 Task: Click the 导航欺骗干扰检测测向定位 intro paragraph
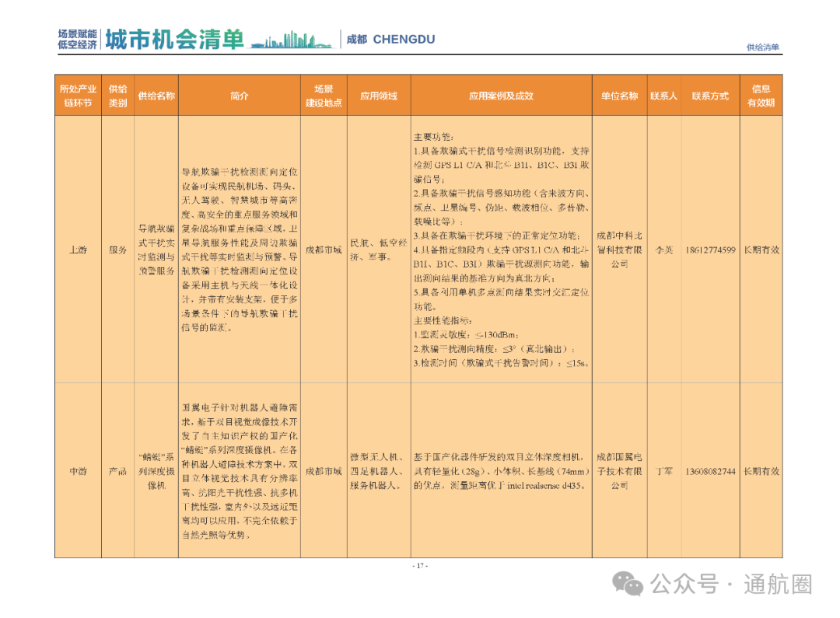(x=240, y=250)
